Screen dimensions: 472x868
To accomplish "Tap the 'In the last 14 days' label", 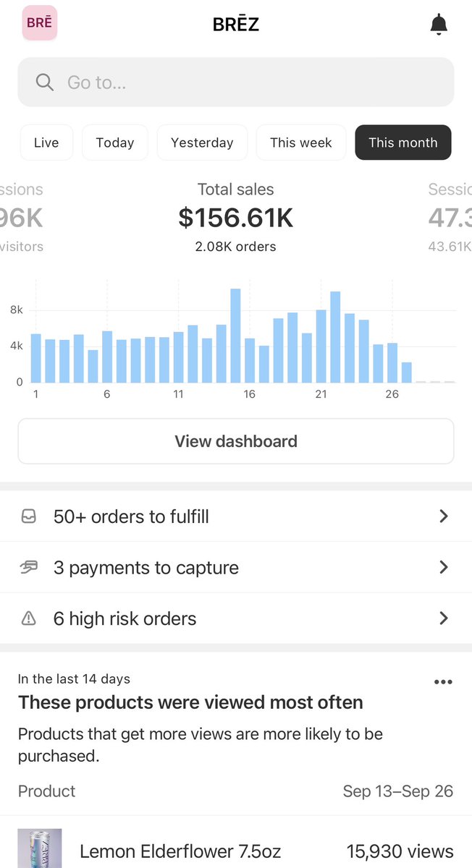I will [74, 679].
